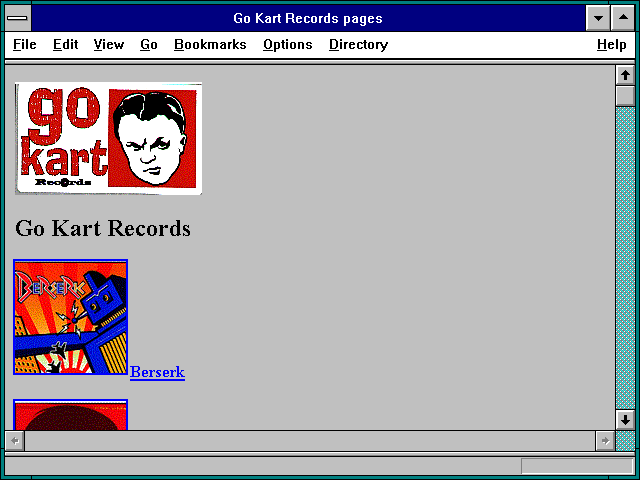Viewport: 640px width, 480px height.
Task: Click the vertical scrollbar track below thumb
Action: tap(625, 258)
